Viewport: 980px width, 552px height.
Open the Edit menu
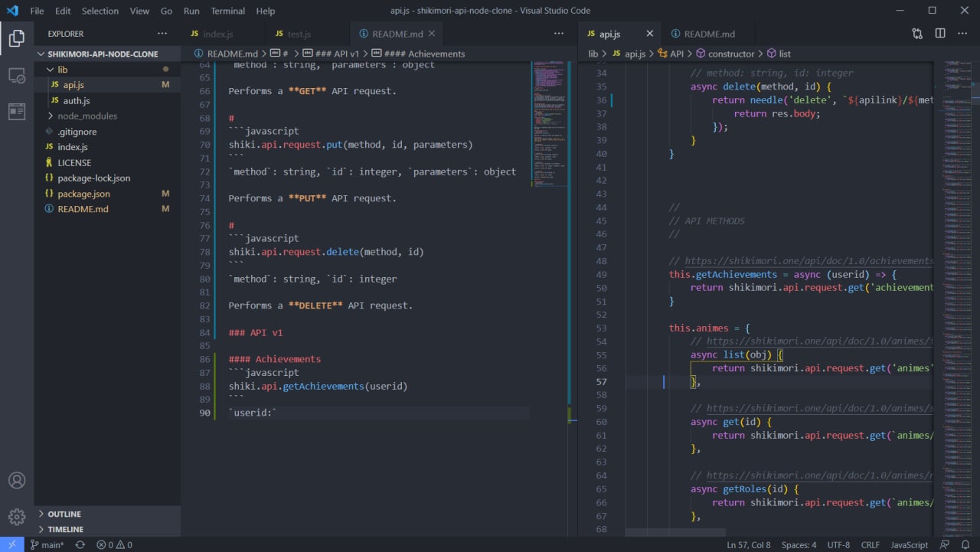63,11
